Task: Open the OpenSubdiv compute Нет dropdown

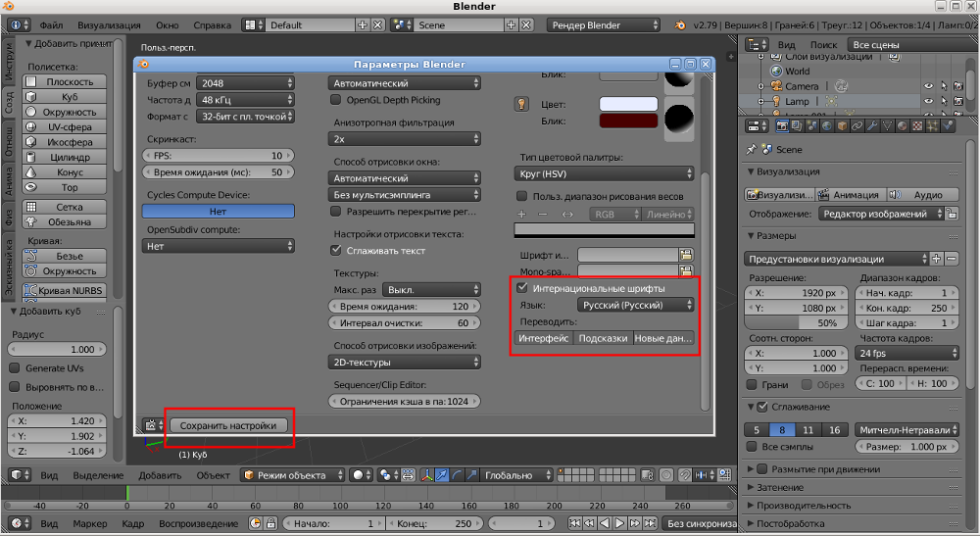Action: click(219, 246)
